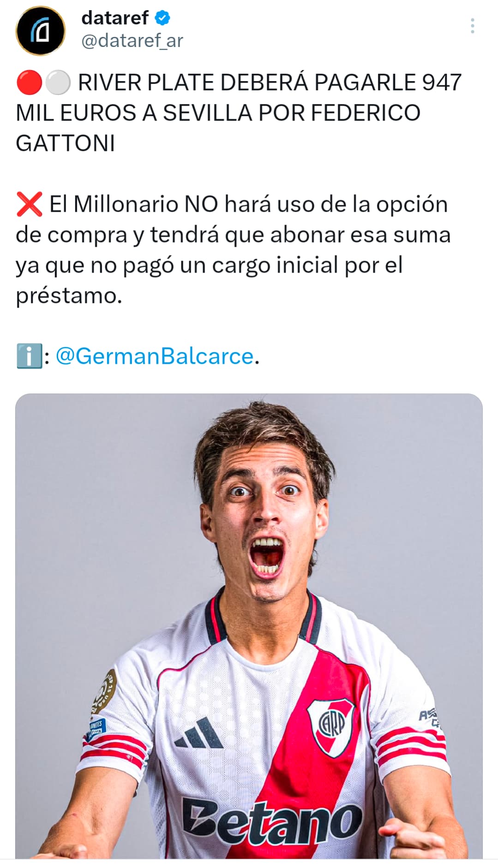Screen dimensions: 498x868
Task: Tap the Adidas logo on jersey
Action: pyautogui.click(x=199, y=732)
